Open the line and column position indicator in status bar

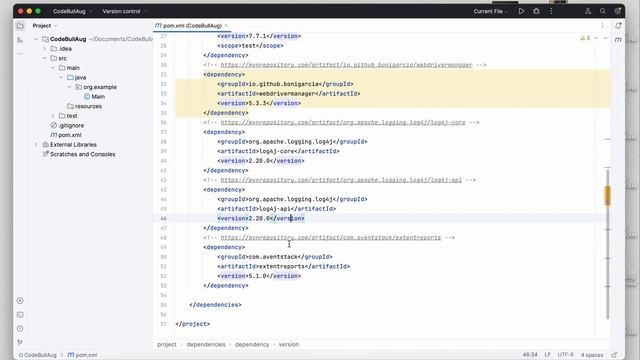pos(530,355)
